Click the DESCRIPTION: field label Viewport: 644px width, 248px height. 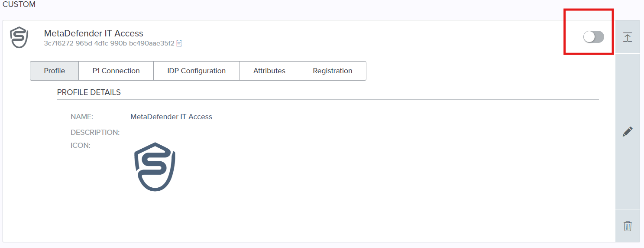tap(95, 132)
